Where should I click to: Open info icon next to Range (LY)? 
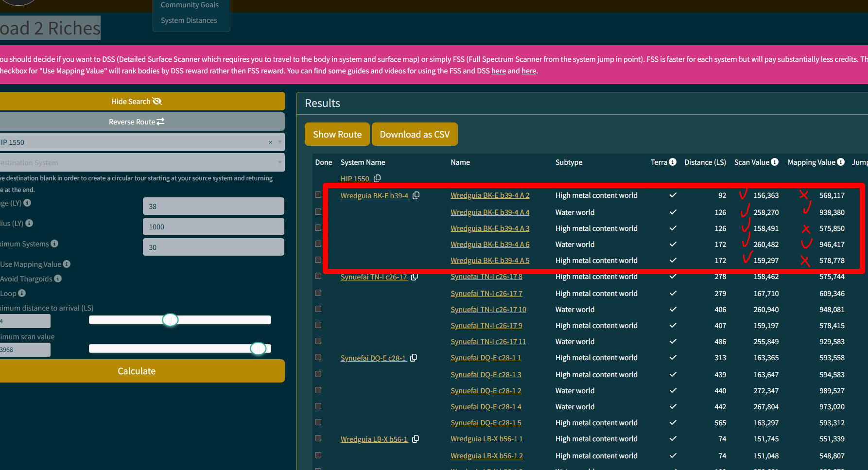click(27, 203)
